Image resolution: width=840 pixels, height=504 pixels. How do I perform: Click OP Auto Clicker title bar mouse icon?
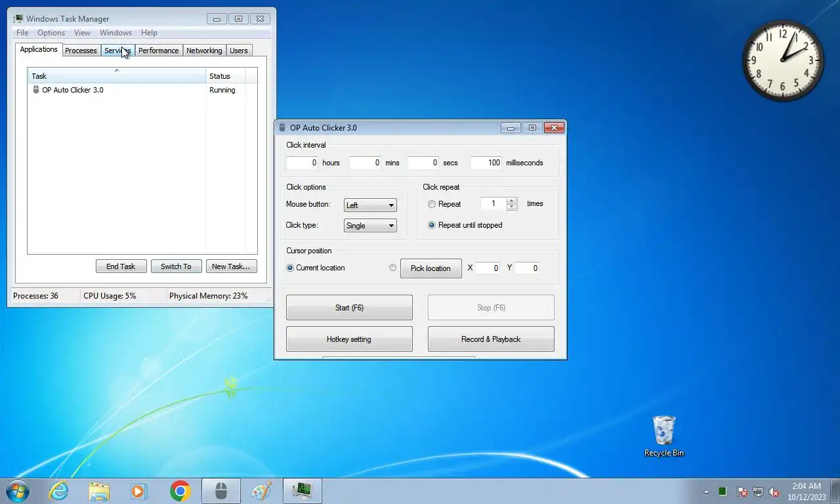[x=282, y=127]
